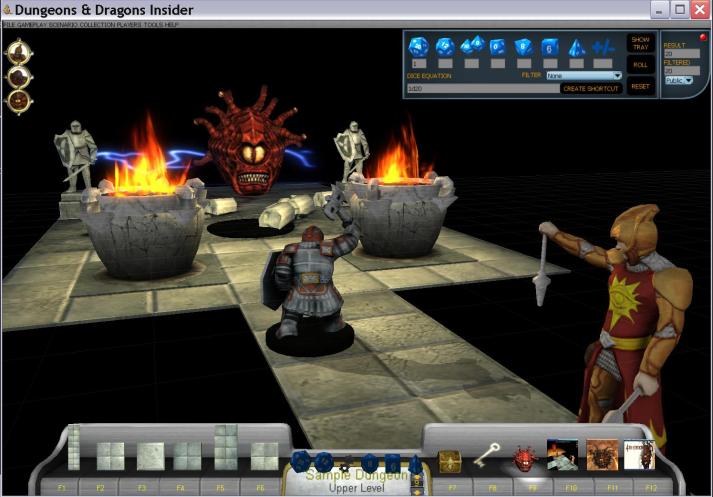Click the F1 hotkey slot button
713x497 pixels.
[61, 487]
